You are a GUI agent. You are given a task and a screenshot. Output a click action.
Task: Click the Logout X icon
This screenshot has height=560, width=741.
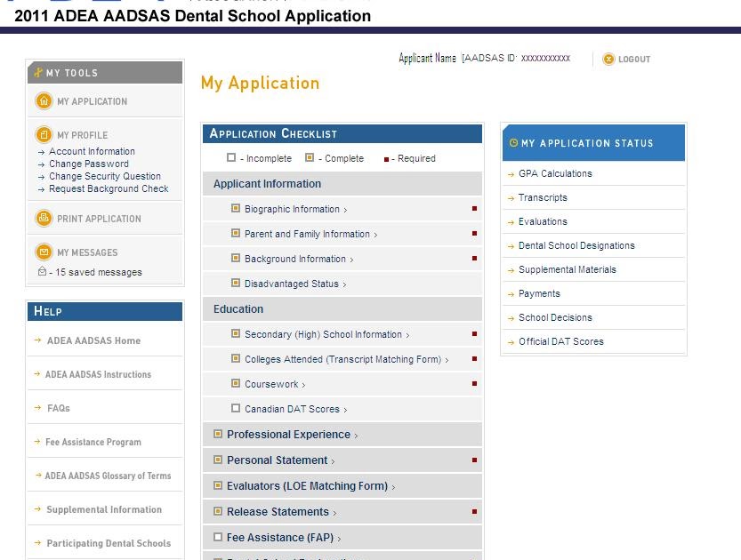(x=608, y=59)
